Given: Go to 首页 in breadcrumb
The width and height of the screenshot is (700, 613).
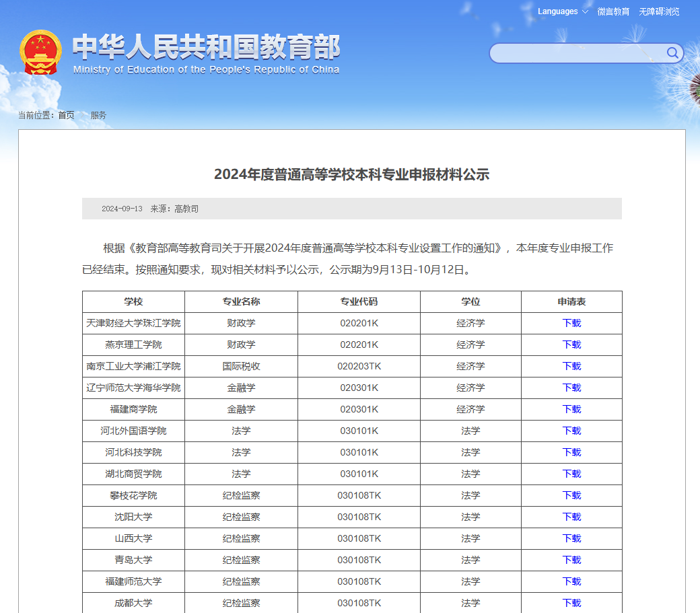Looking at the screenshot, I should coord(66,115).
